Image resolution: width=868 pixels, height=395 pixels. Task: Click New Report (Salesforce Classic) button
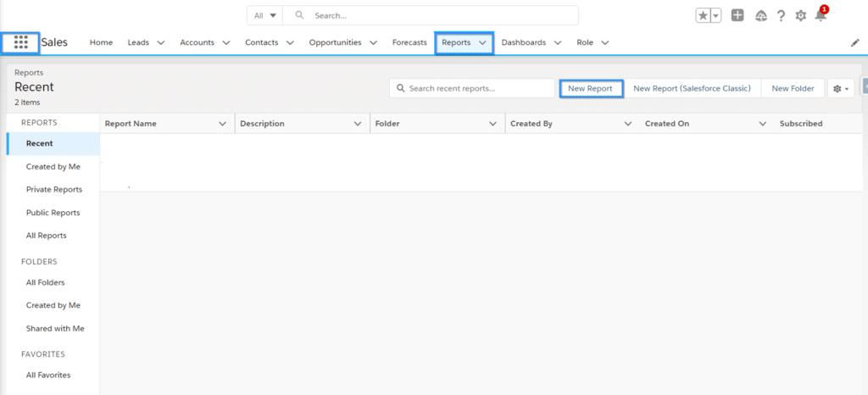tap(692, 88)
